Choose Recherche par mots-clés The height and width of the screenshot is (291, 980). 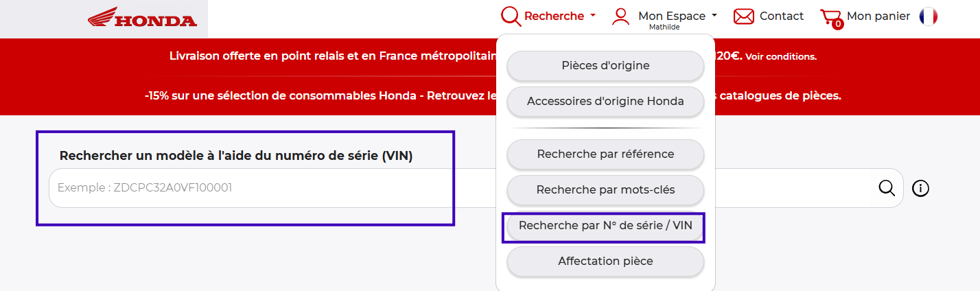click(605, 190)
